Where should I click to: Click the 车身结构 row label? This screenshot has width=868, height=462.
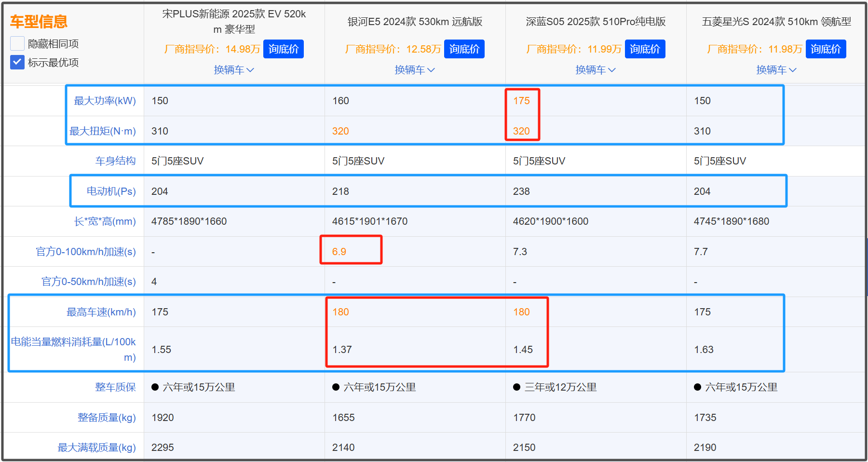pyautogui.click(x=116, y=161)
